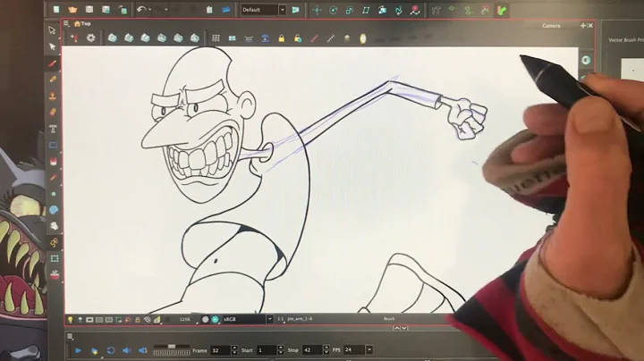Toggle the light table bulb in status bar
This screenshot has width=644, height=361.
click(71, 320)
